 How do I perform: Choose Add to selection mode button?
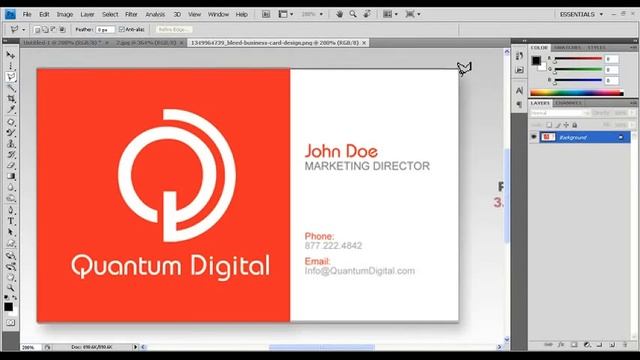click(x=45, y=29)
